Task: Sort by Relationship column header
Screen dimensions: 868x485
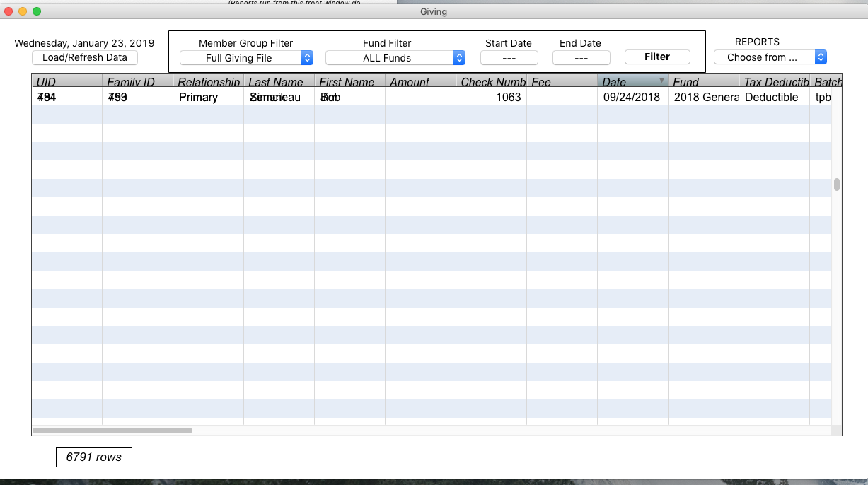Action: point(208,82)
